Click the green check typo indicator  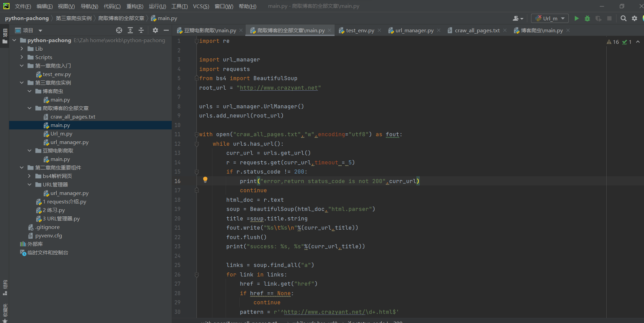coord(627,42)
